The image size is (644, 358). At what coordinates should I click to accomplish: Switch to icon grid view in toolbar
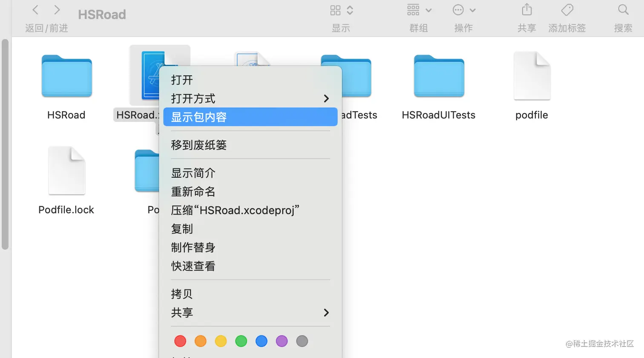tap(336, 10)
